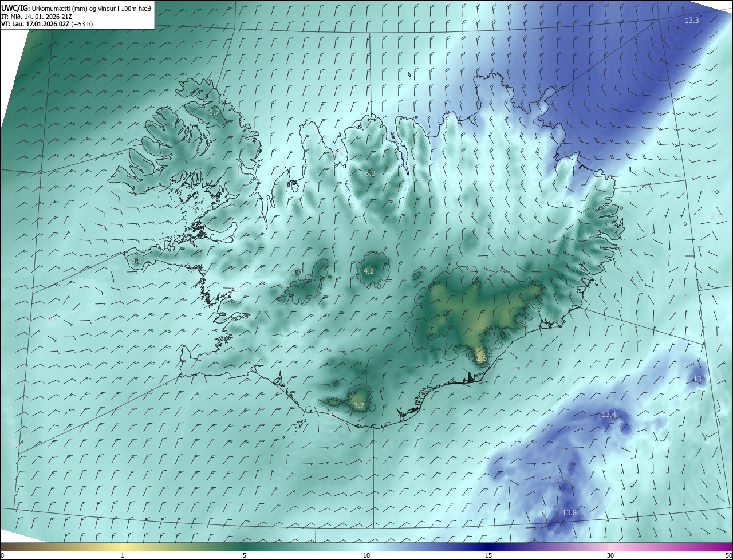Click the 10.6 value label on the map
Image resolution: width=733 pixels, height=560 pixels.
point(336,153)
